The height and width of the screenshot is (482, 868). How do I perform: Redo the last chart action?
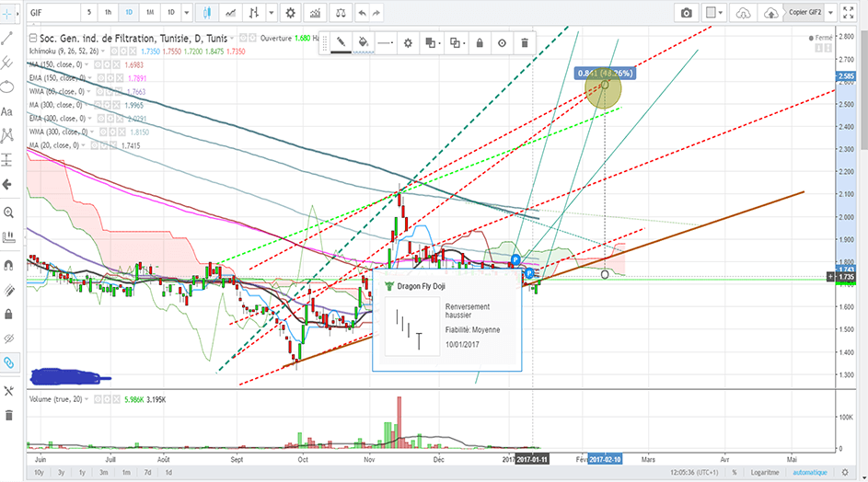[376, 12]
